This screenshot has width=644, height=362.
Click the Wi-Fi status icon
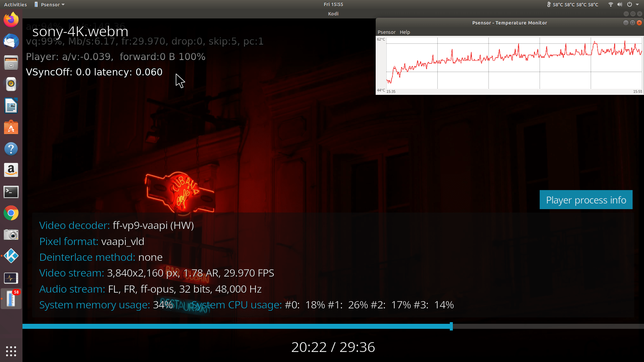[x=610, y=5]
